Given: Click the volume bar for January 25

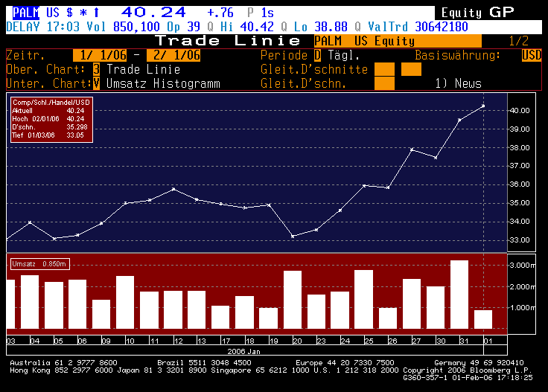Looking at the screenshot, I should tap(364, 299).
